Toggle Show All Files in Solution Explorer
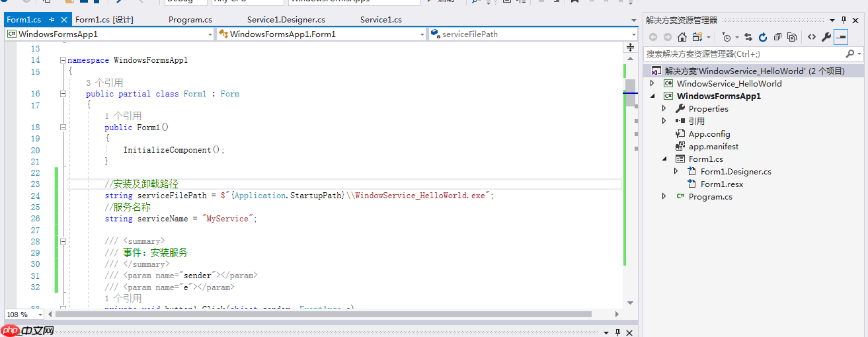This screenshot has width=868, height=337. (x=792, y=37)
